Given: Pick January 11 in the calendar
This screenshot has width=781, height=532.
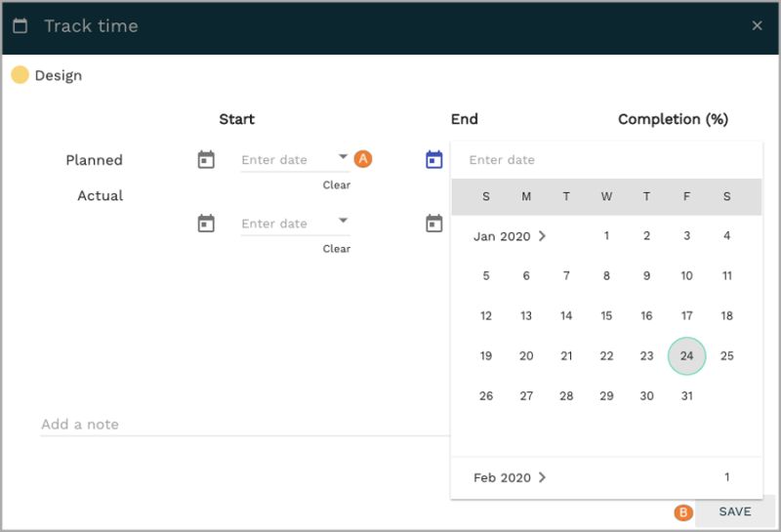Looking at the screenshot, I should tap(726, 275).
